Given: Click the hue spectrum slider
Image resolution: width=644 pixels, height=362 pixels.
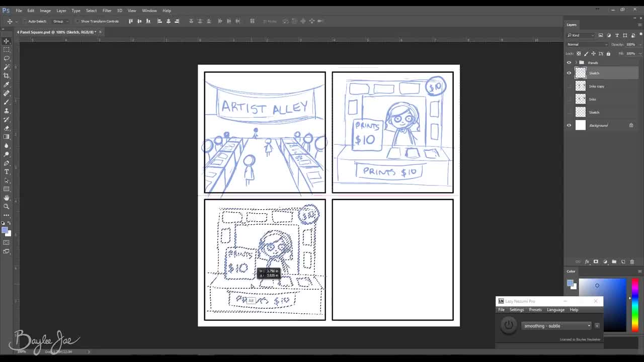Looking at the screenshot, I should pyautogui.click(x=635, y=305).
